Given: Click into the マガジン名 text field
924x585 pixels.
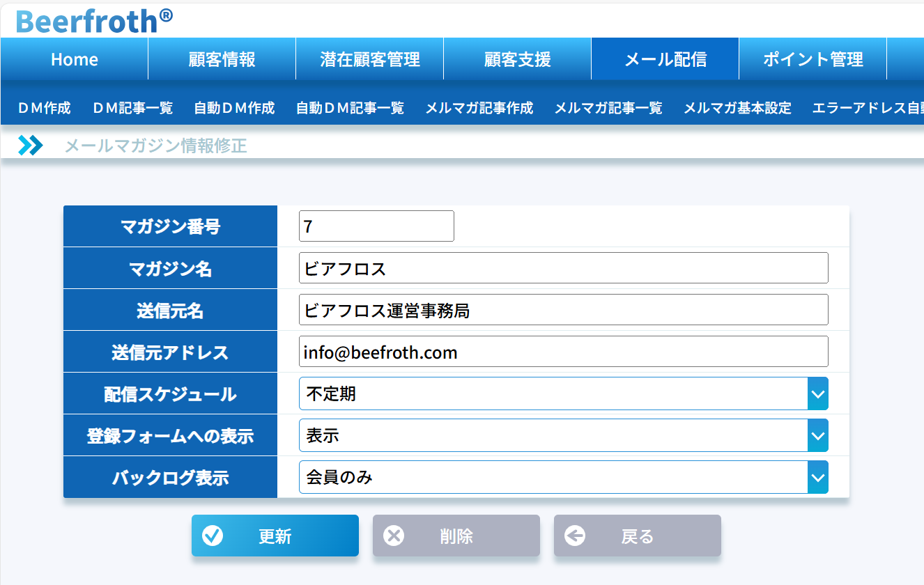Looking at the screenshot, I should [x=563, y=268].
